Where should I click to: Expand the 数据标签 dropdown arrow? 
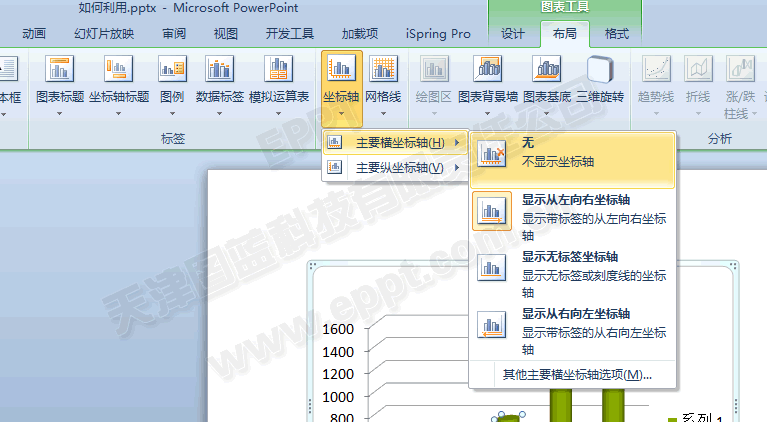click(x=220, y=113)
